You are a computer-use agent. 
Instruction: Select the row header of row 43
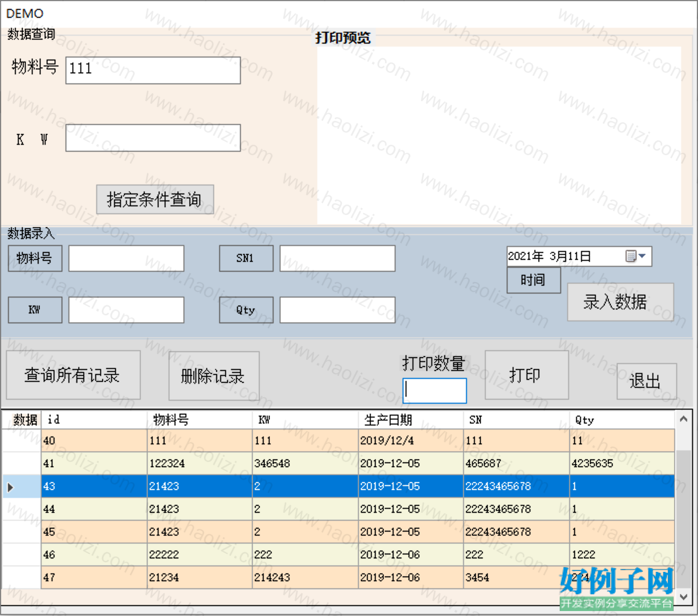coord(22,486)
